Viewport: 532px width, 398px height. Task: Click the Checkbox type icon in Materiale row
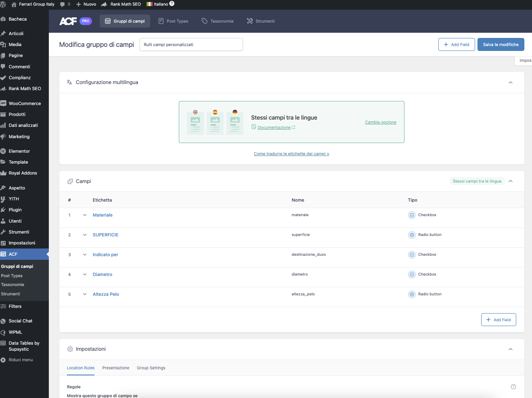pyautogui.click(x=412, y=215)
